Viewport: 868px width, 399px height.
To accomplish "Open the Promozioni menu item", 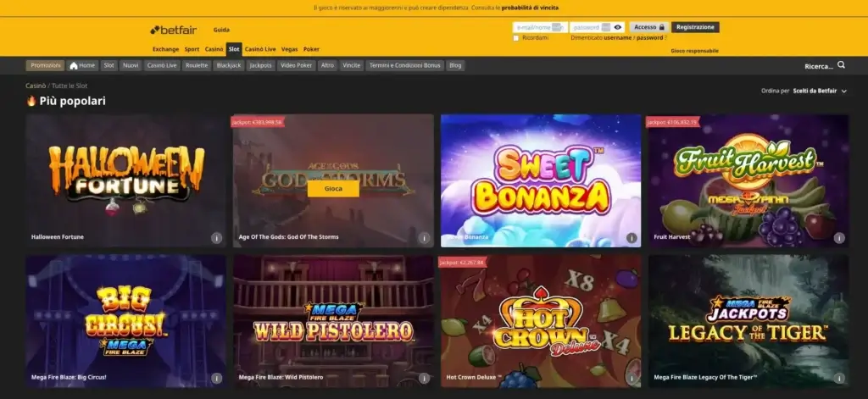I will (46, 65).
